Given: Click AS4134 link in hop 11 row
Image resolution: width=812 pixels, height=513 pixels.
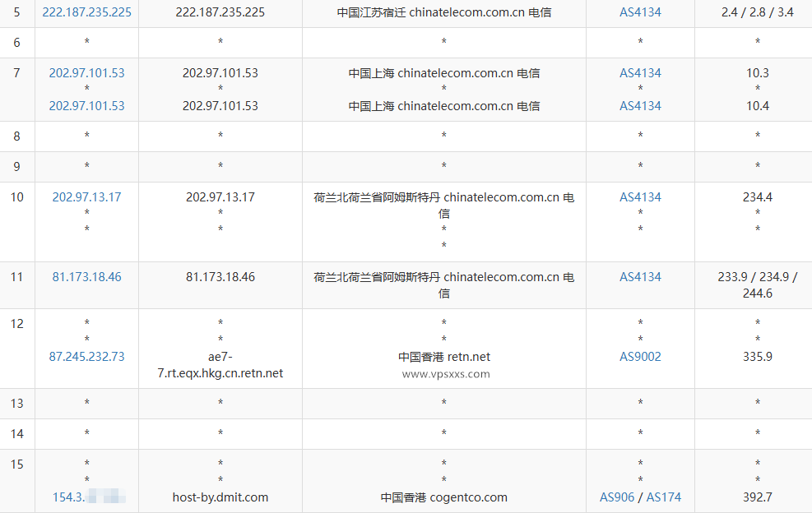Looking at the screenshot, I should 640,277.
